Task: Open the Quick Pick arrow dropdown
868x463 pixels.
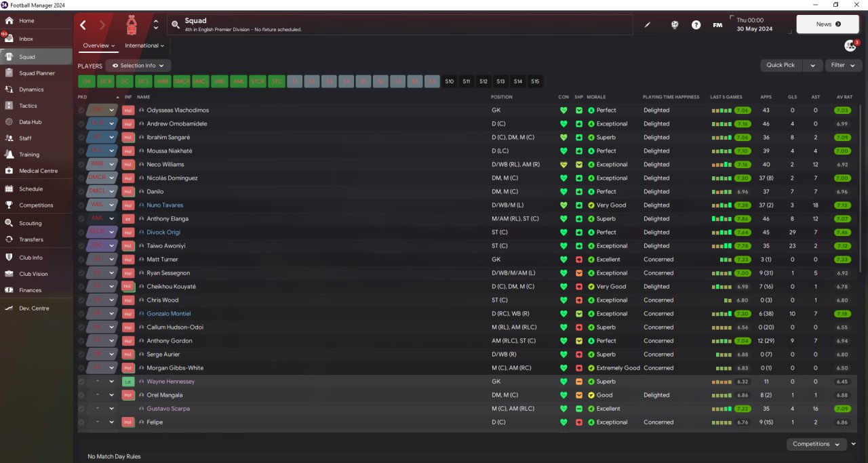Action: [x=812, y=65]
